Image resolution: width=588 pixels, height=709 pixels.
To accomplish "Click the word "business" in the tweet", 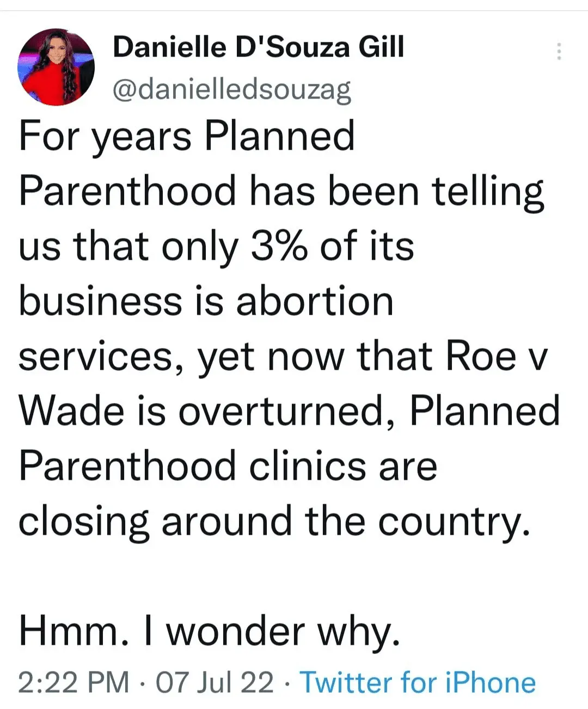I will coord(101,302).
